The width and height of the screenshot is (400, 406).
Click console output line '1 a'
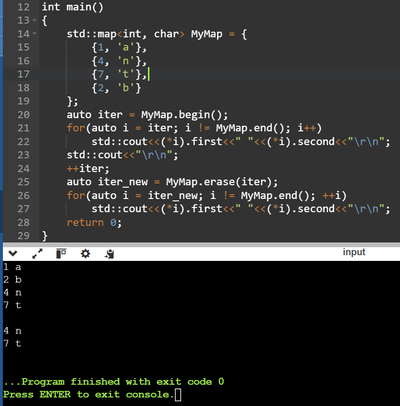12,267
